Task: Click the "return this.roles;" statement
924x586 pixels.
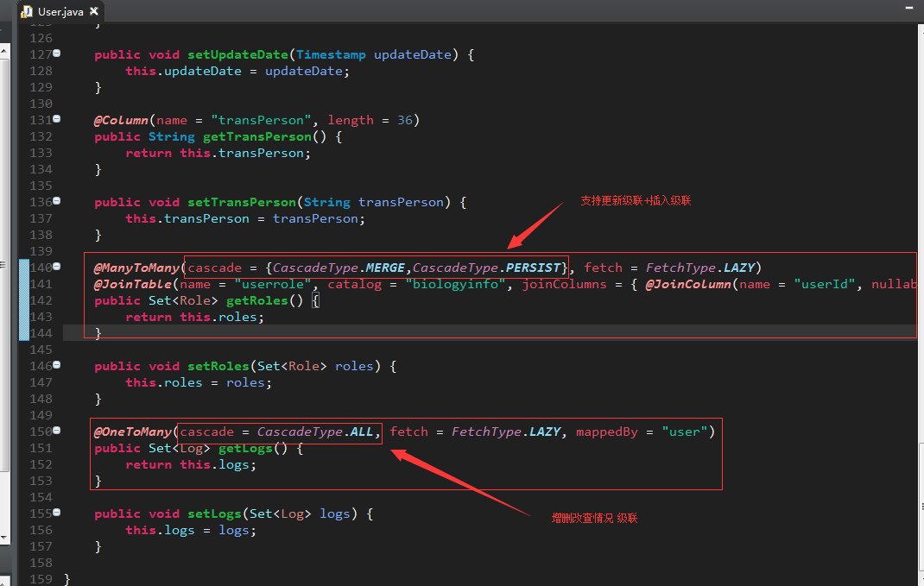Action: pyautogui.click(x=194, y=318)
